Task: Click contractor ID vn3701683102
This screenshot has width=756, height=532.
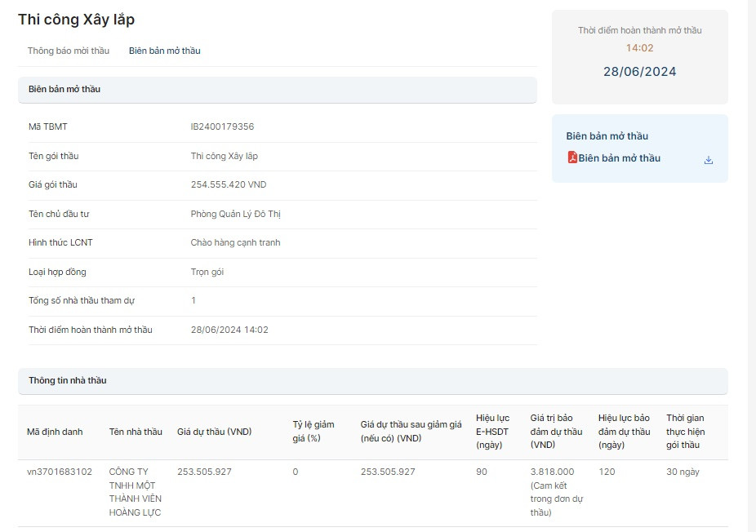Action: [x=60, y=472]
